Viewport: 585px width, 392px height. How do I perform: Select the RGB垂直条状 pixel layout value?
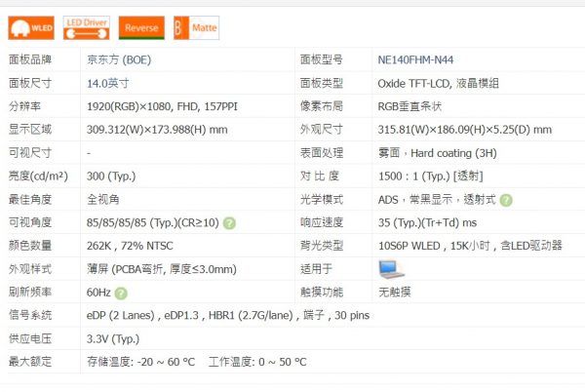coord(409,106)
